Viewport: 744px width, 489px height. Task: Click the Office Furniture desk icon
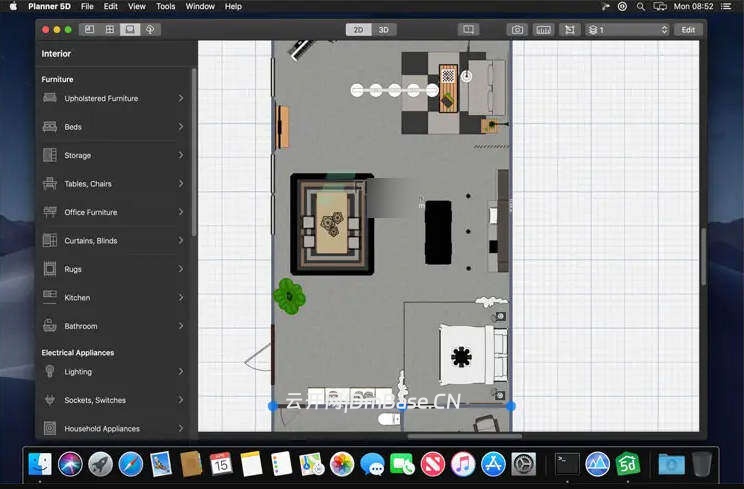(x=50, y=212)
